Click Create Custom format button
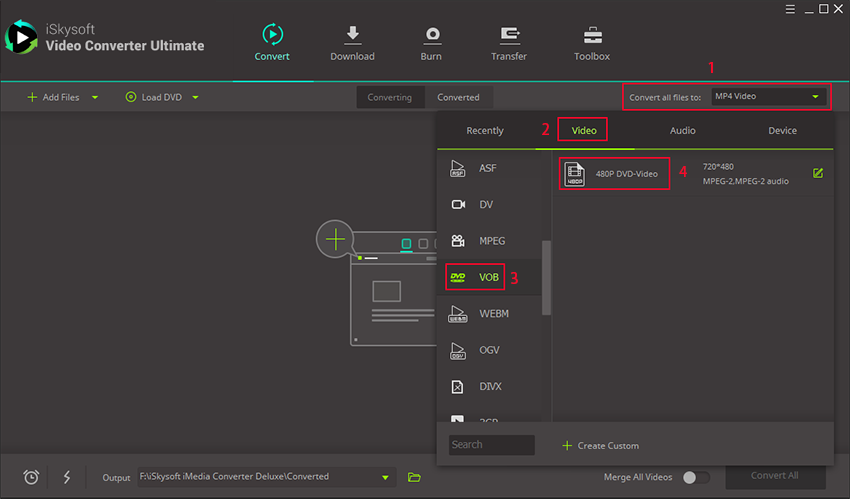 pos(601,445)
